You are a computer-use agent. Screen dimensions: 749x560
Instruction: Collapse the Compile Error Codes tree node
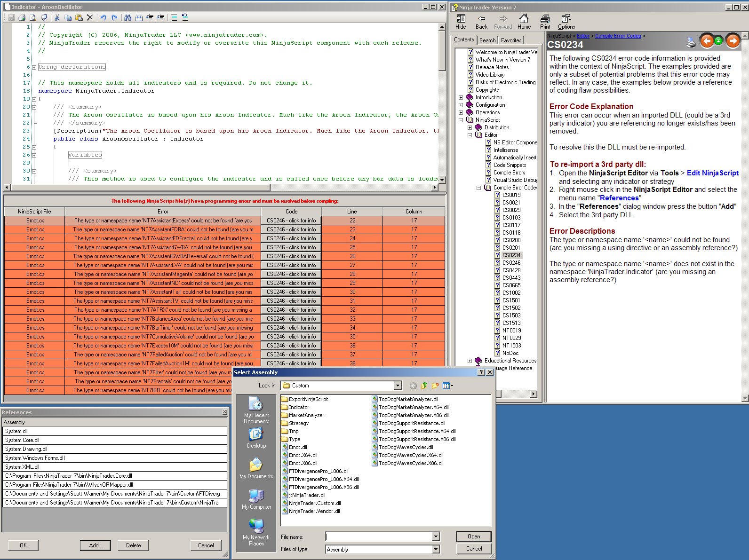(x=478, y=188)
